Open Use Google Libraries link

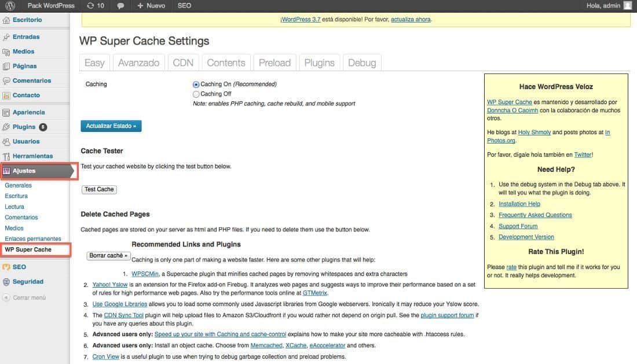coord(120,304)
